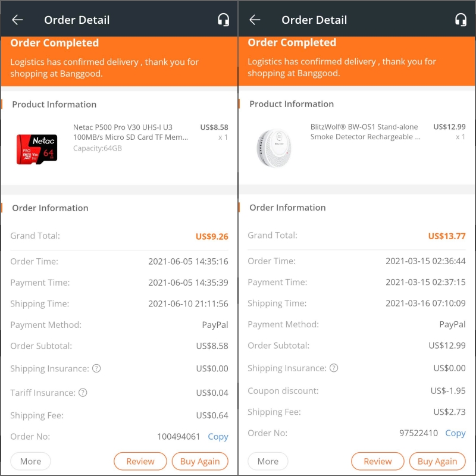Copy order number 97522410
Viewport: 476px width, 476px height.
pos(455,433)
